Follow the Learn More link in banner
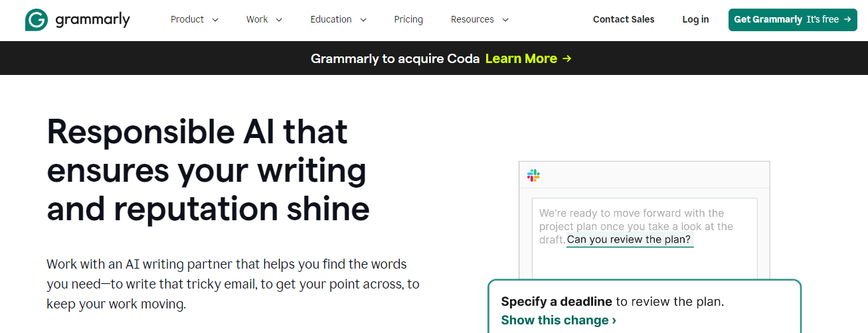Image resolution: width=868 pixels, height=333 pixels. pyautogui.click(x=521, y=58)
